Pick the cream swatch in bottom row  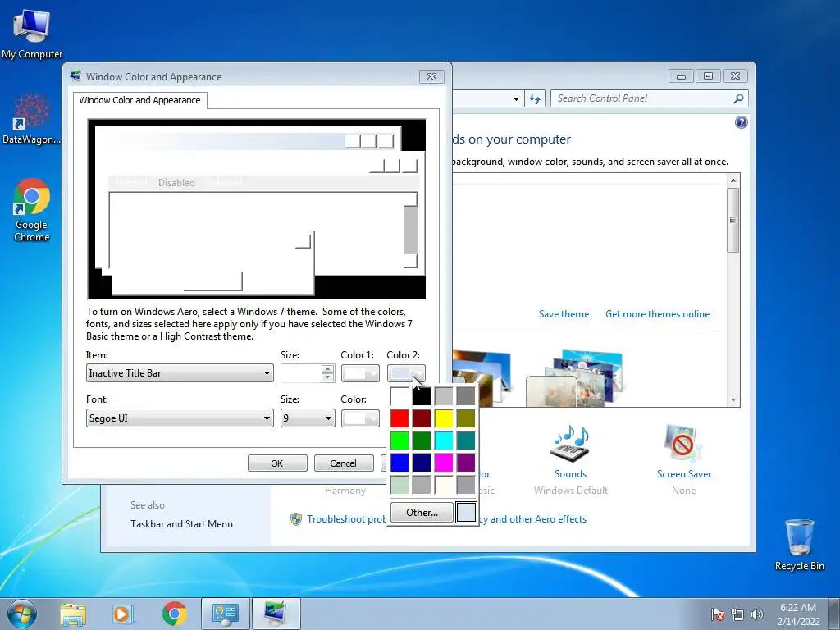(444, 485)
